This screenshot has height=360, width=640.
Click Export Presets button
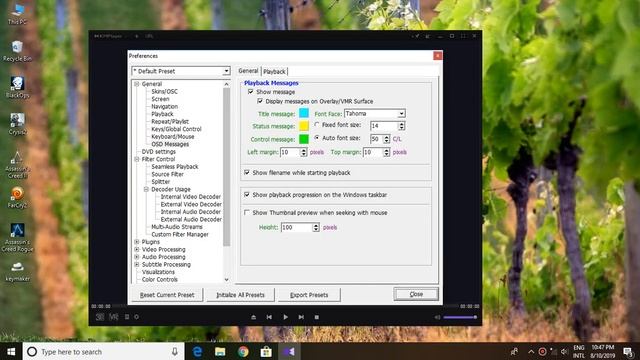click(309, 295)
